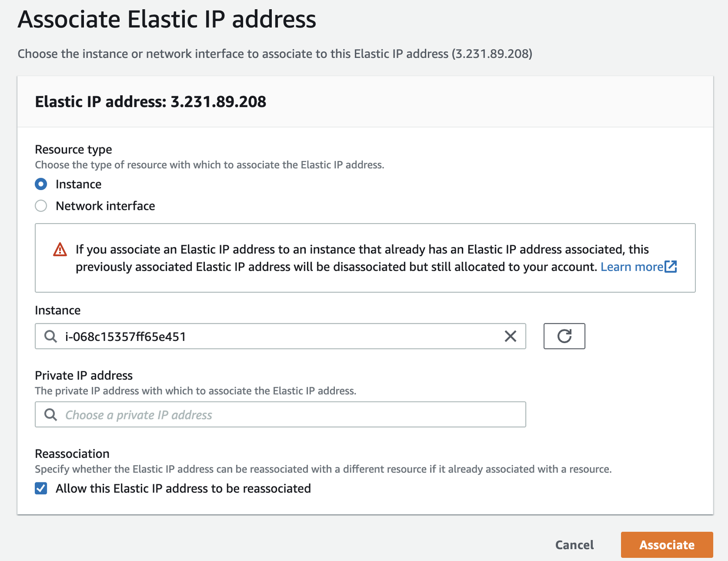
Task: Click the reassociation checkbox label text
Action: pos(183,489)
